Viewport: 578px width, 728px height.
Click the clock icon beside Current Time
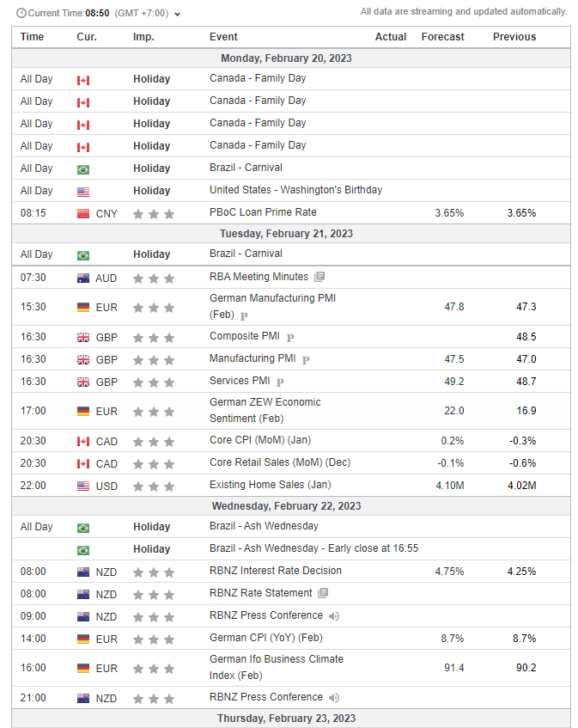point(21,14)
